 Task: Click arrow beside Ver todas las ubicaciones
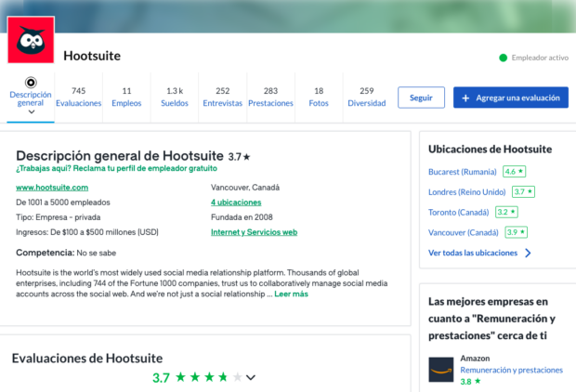click(x=528, y=253)
